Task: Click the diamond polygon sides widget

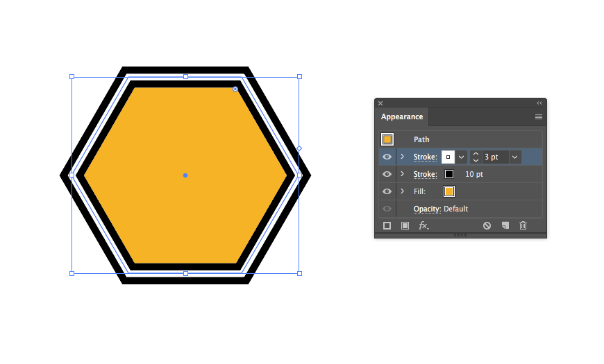Action: pos(299,148)
